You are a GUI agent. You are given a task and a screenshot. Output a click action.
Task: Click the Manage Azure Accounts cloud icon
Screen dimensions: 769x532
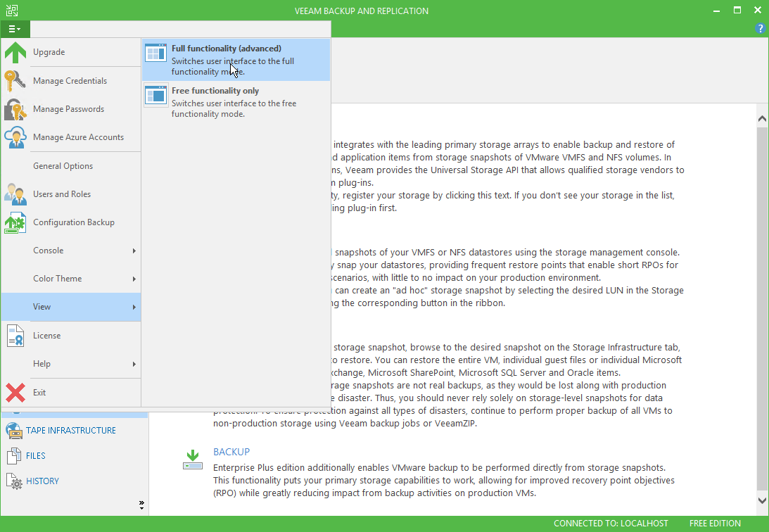(15, 137)
